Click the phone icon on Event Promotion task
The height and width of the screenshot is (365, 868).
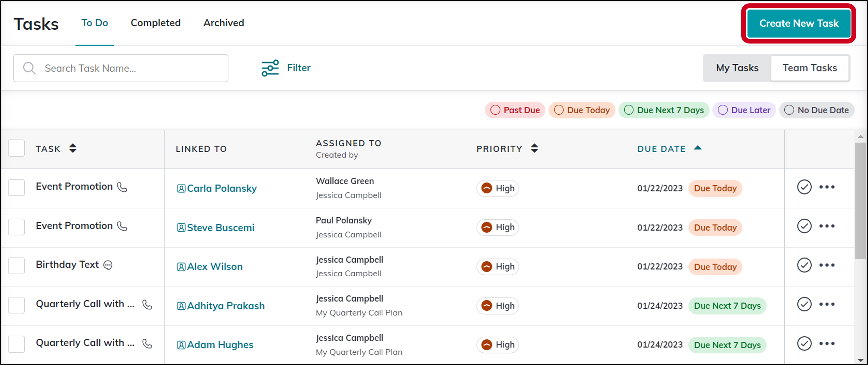coord(123,188)
